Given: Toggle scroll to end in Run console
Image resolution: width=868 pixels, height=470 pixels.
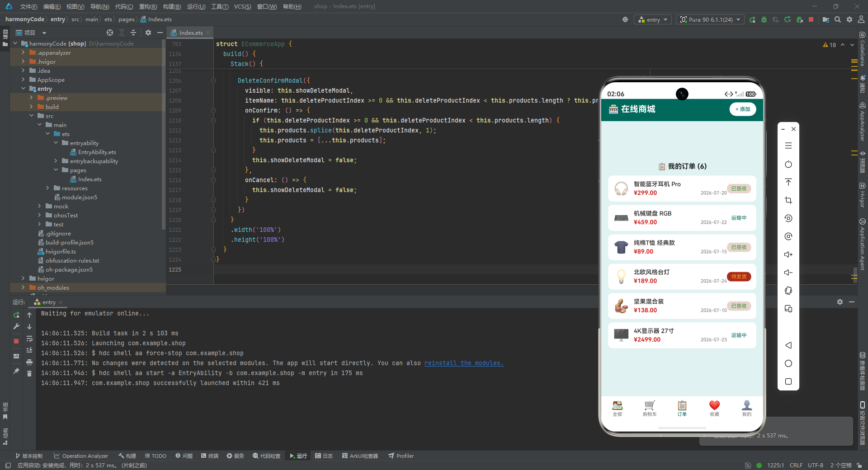Looking at the screenshot, I should (29, 350).
